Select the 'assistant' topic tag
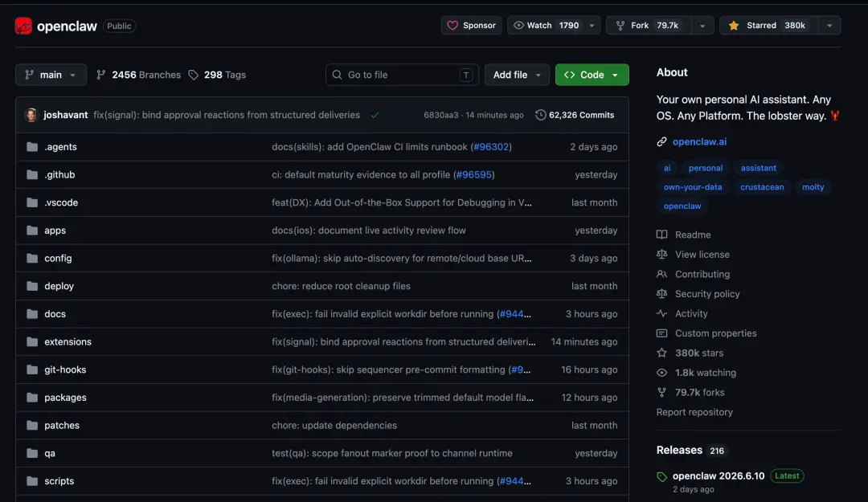This screenshot has height=502, width=868. (759, 168)
